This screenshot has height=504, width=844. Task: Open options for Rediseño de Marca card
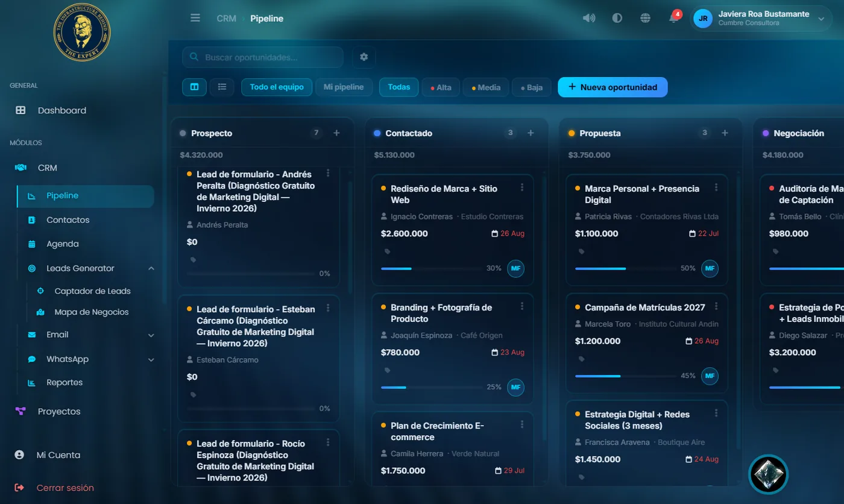522,187
